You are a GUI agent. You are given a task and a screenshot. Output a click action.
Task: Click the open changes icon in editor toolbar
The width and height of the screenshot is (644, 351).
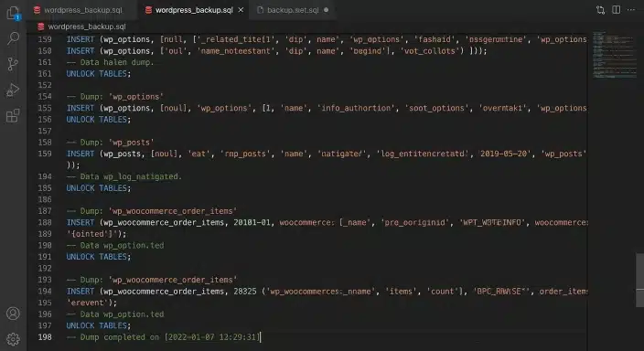[600, 10]
